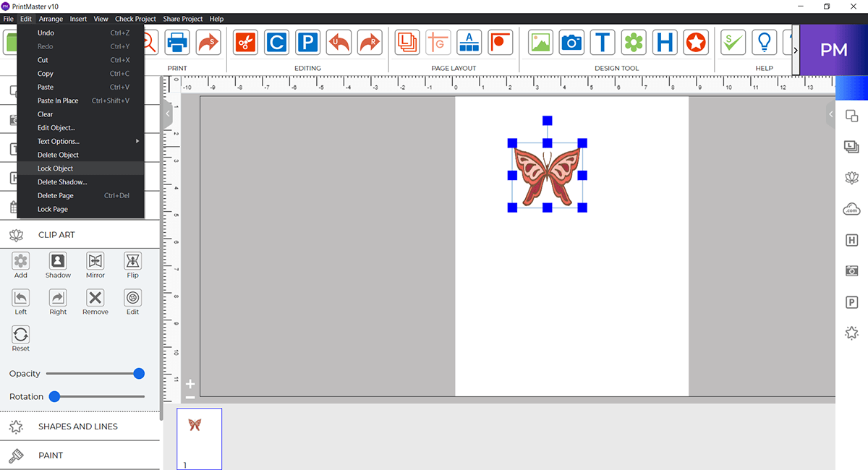This screenshot has width=868, height=470.
Task: Click the Print icon in the toolbar
Action: coord(177,42)
